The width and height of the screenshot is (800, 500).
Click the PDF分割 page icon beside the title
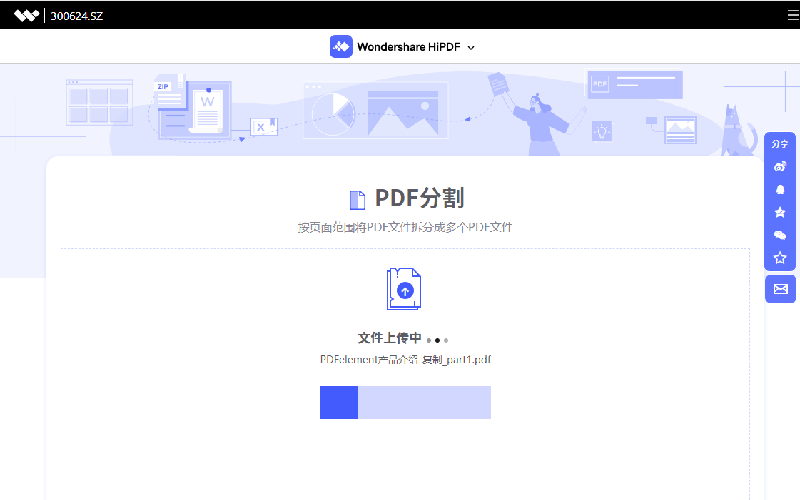(x=357, y=199)
